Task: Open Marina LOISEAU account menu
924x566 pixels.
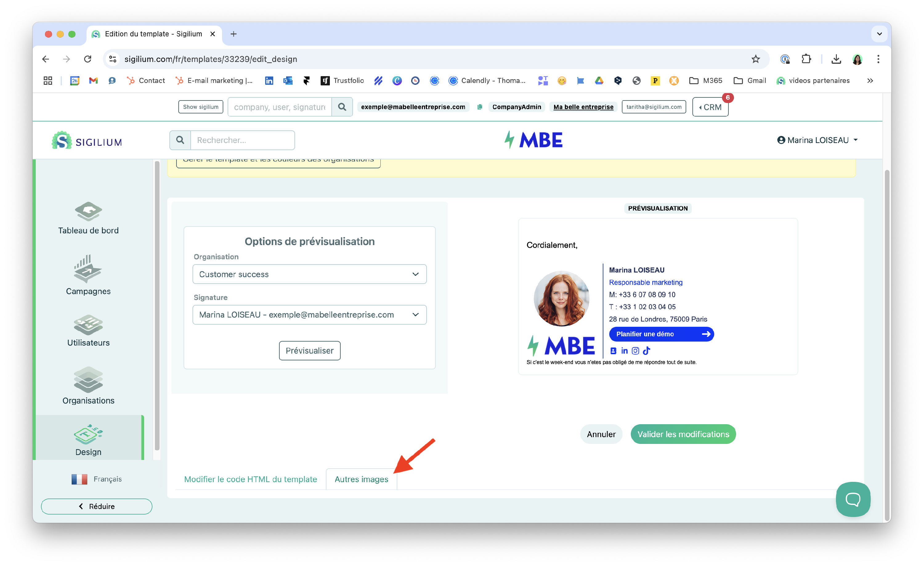Action: tap(817, 140)
